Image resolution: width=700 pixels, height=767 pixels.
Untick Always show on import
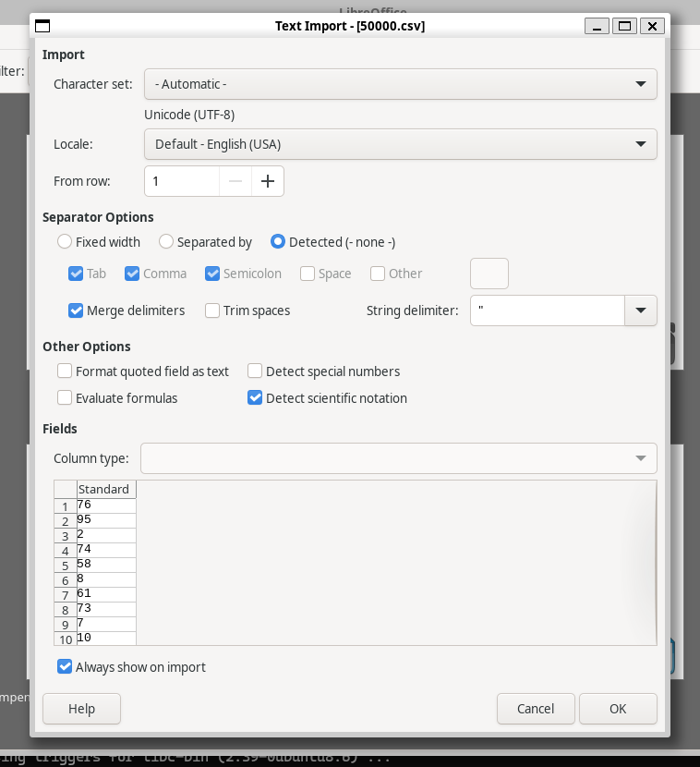tap(65, 667)
